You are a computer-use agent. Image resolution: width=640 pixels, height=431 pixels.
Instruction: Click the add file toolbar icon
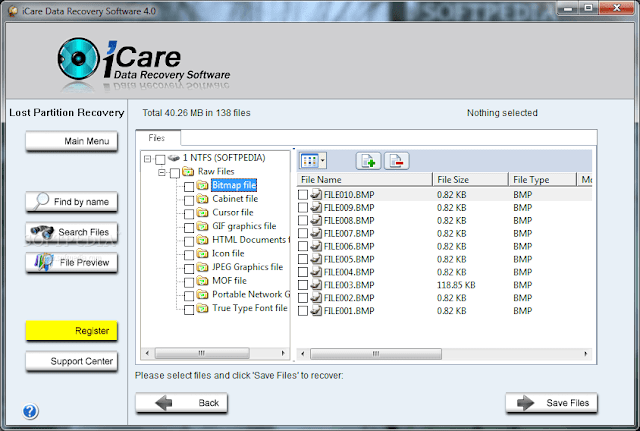coord(368,161)
